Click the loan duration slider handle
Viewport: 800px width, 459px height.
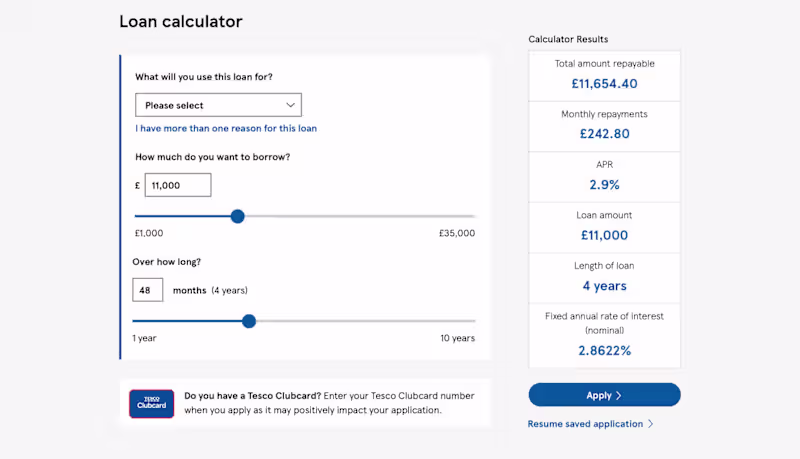click(249, 321)
